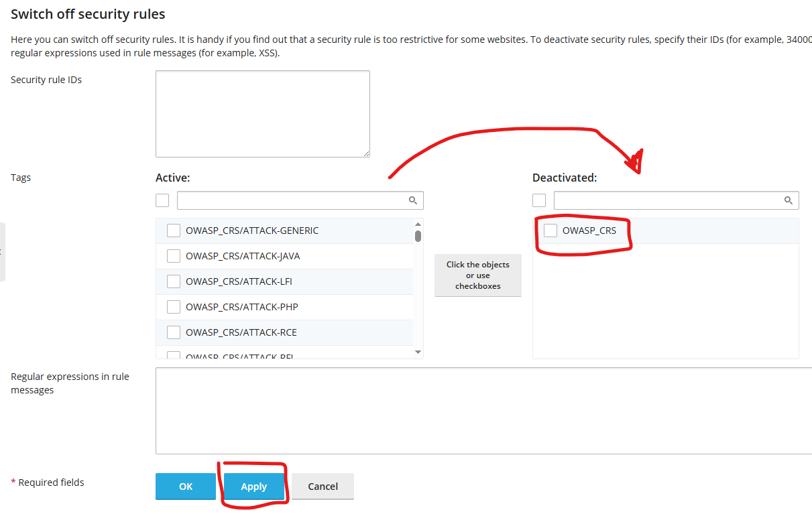Click into the Security rule IDs text area
Viewport: 812px width, 514px height.
click(263, 114)
